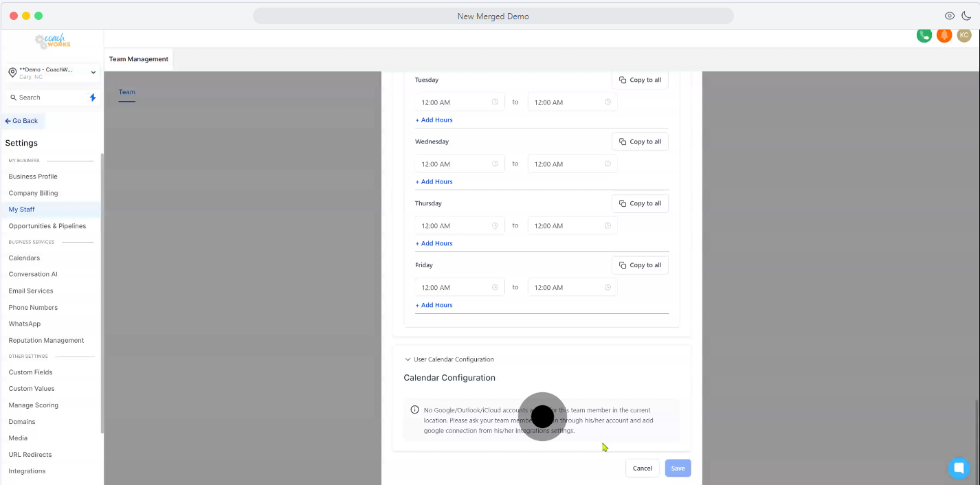This screenshot has width=980, height=485.
Task: Collapse User Calendar Configuration section
Action: coord(408,359)
